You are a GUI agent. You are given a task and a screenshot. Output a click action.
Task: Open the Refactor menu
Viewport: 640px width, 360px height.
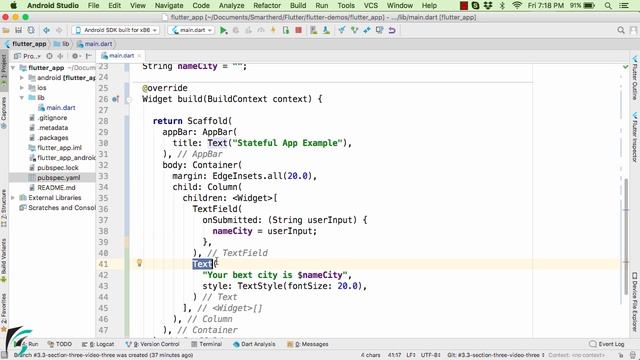pos(267,6)
